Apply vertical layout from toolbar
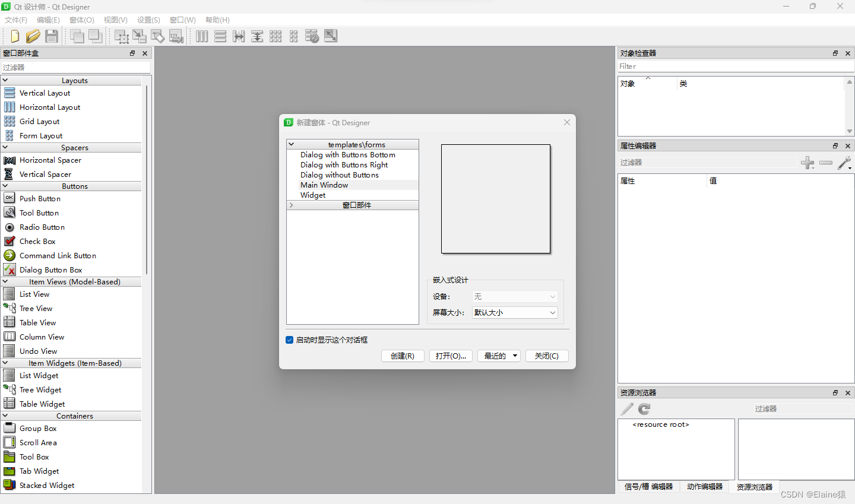This screenshot has width=855, height=504. click(220, 36)
